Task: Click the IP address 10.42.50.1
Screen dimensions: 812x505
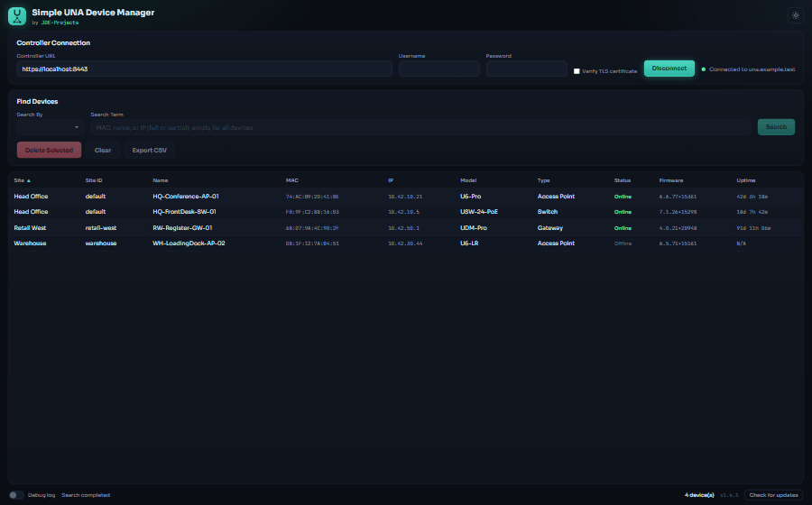Action: (x=403, y=228)
